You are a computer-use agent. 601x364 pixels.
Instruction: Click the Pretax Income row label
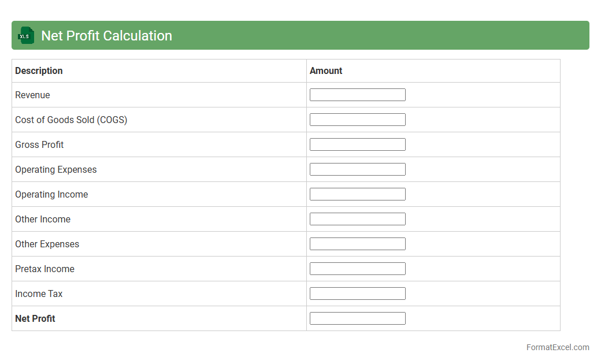click(x=44, y=269)
